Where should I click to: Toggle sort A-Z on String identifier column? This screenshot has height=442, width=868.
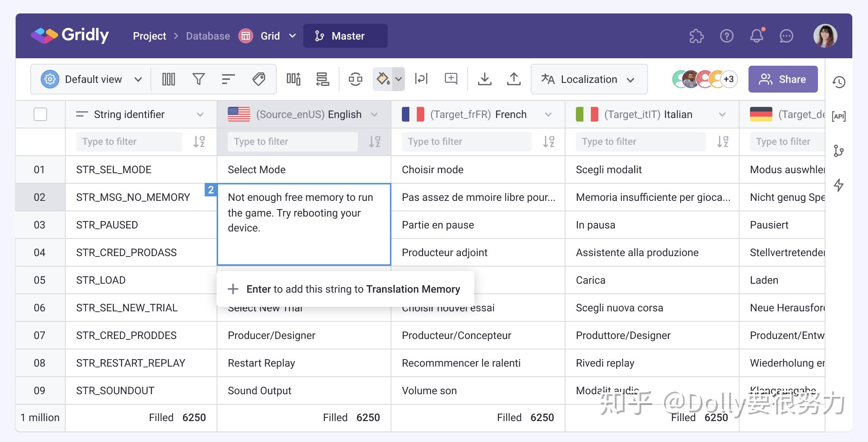pyautogui.click(x=199, y=142)
